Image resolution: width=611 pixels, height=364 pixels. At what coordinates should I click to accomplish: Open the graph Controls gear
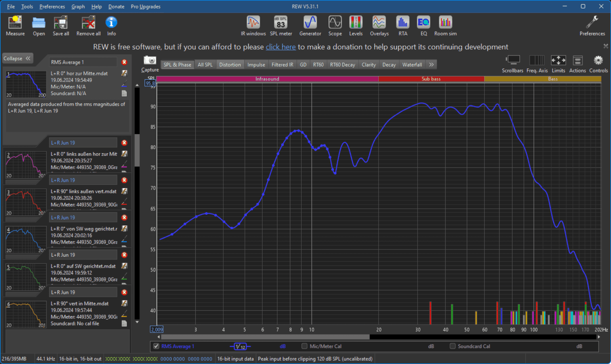598,64
